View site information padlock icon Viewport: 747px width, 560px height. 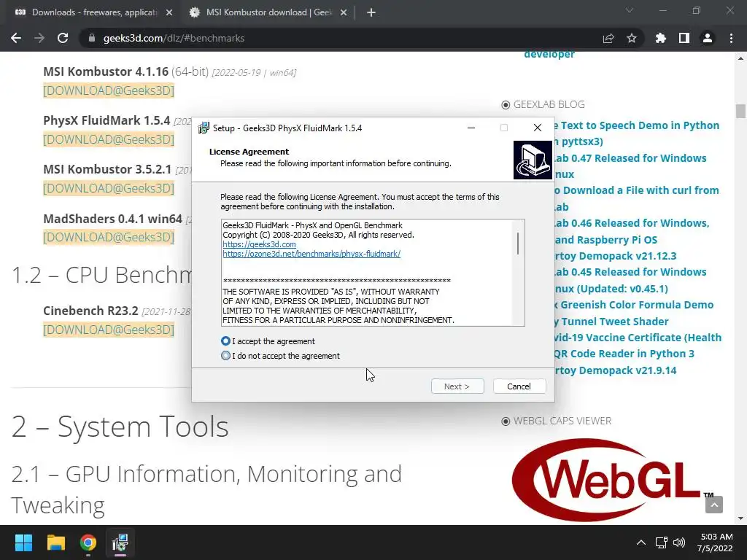(x=92, y=38)
